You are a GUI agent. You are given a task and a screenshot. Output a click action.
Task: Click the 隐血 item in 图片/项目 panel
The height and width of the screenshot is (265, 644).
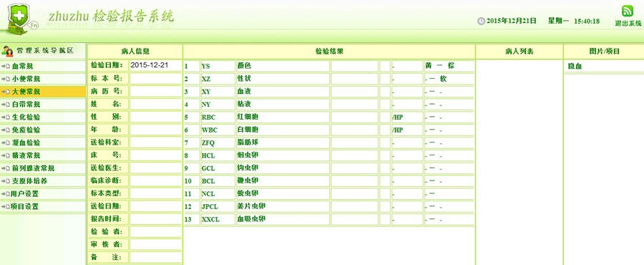click(575, 66)
